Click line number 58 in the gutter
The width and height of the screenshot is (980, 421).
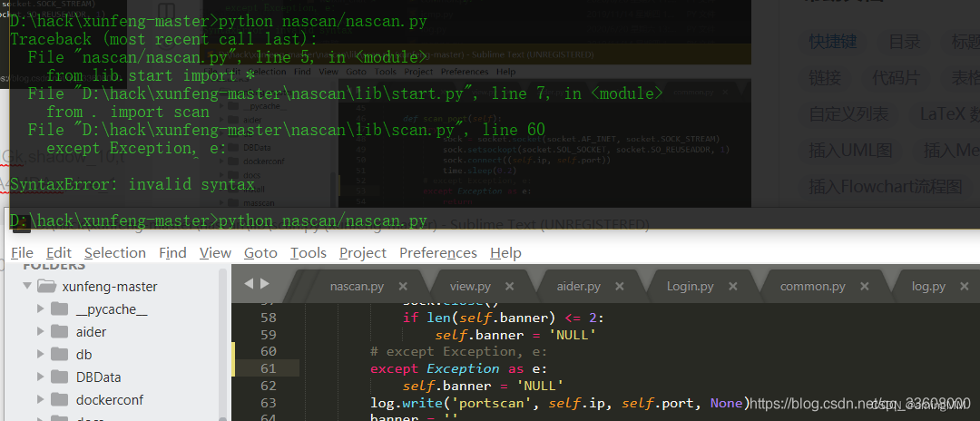(x=268, y=318)
